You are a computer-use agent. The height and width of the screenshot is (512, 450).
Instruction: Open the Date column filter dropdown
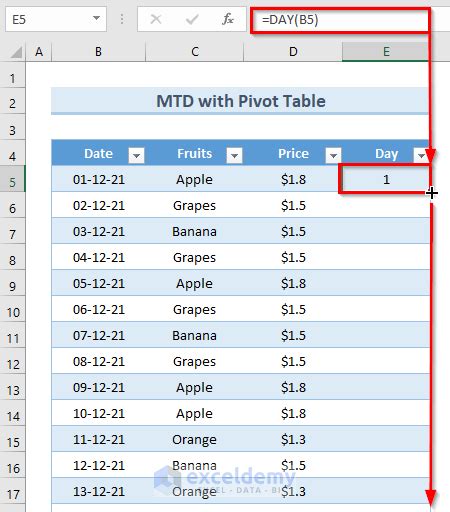pyautogui.click(x=136, y=155)
